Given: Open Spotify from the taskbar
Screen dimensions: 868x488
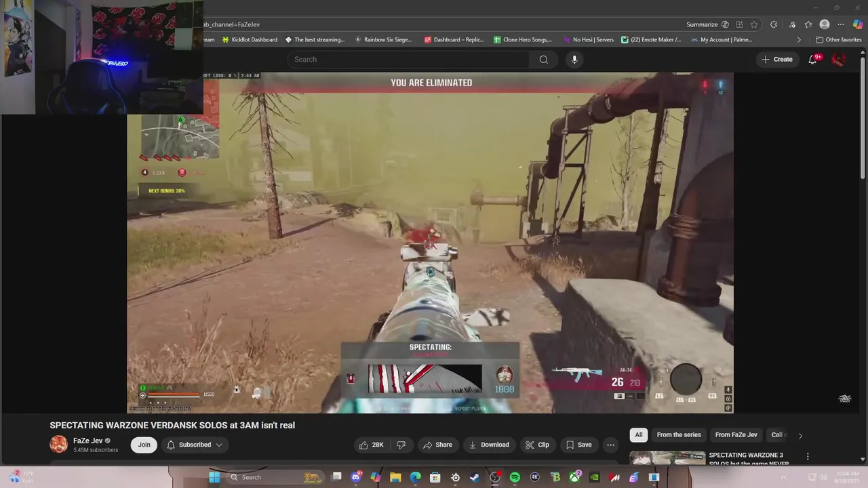Looking at the screenshot, I should point(515,477).
